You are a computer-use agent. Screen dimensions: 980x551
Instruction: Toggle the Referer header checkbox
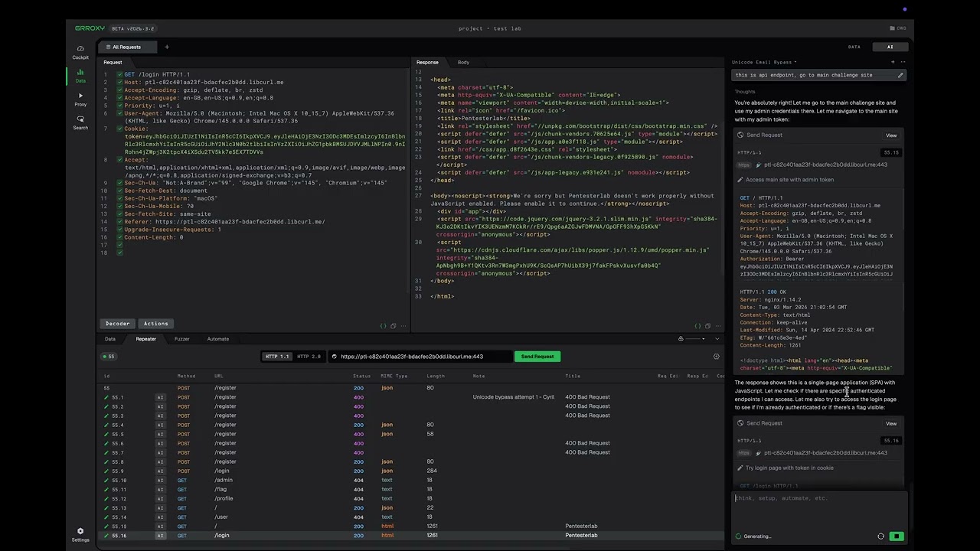[x=120, y=221]
